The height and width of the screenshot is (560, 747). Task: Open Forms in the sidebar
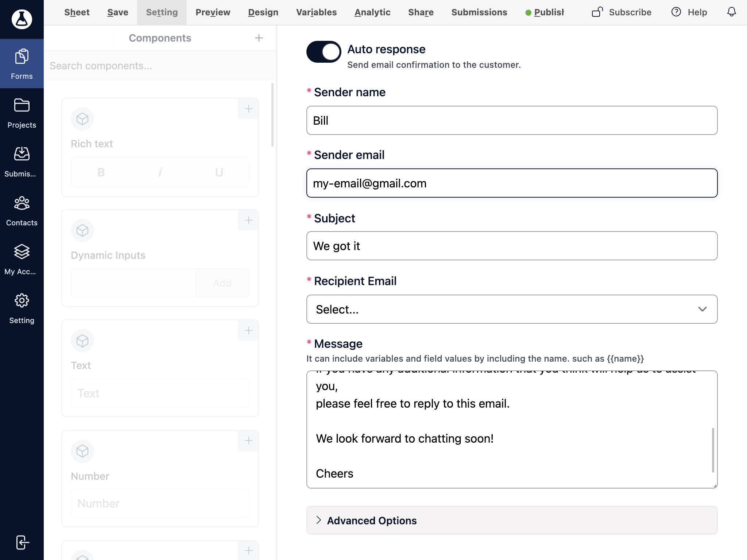click(x=22, y=64)
